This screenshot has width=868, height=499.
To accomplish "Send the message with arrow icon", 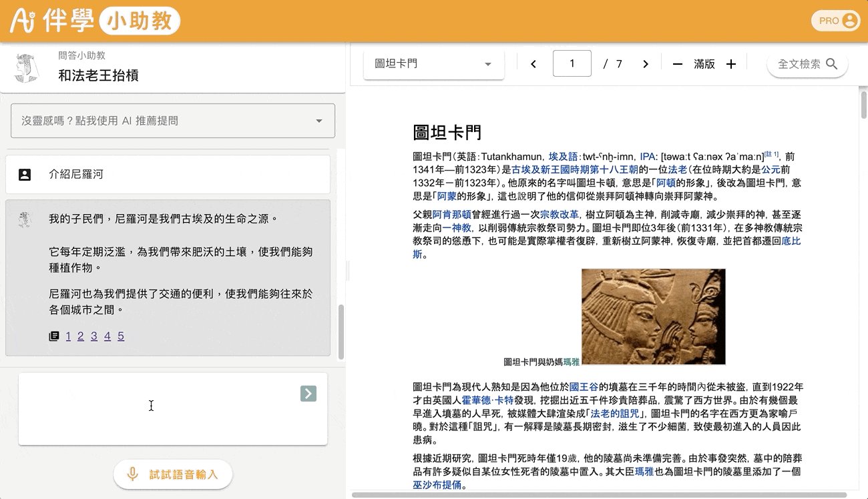I will (308, 394).
